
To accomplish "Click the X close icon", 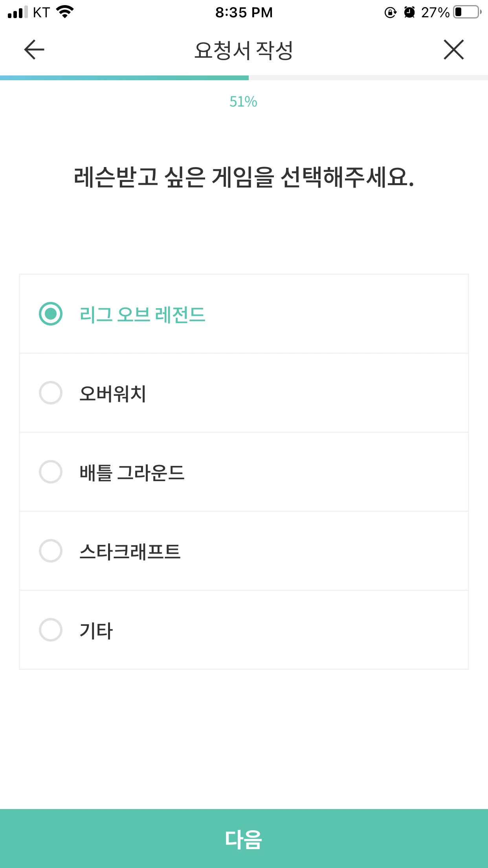I will tap(454, 50).
